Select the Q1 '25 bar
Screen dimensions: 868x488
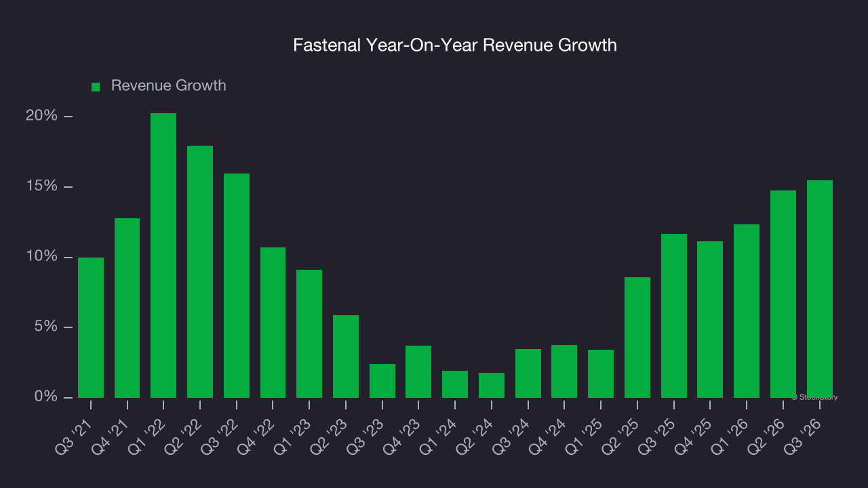(x=601, y=373)
